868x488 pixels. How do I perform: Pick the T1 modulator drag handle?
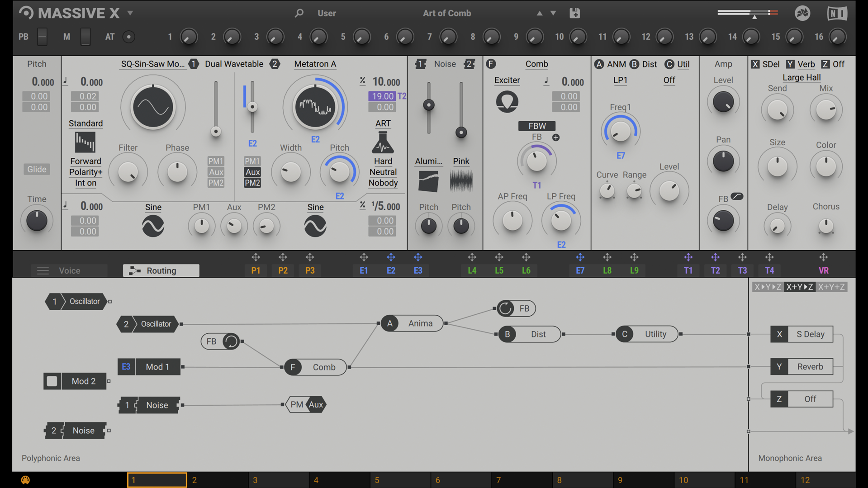coord(688,257)
